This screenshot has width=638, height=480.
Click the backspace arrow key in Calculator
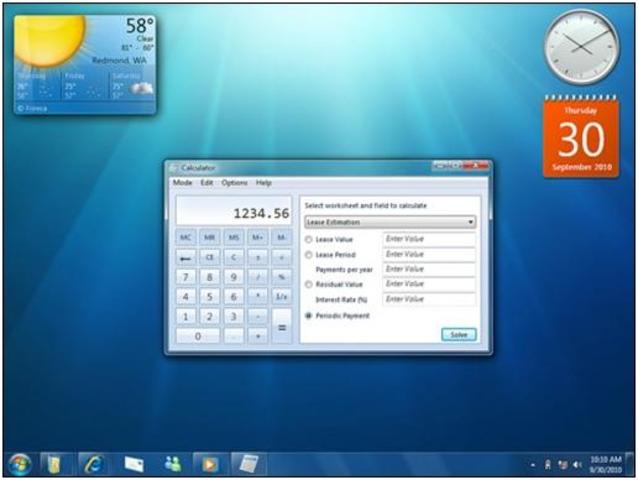coord(186,257)
